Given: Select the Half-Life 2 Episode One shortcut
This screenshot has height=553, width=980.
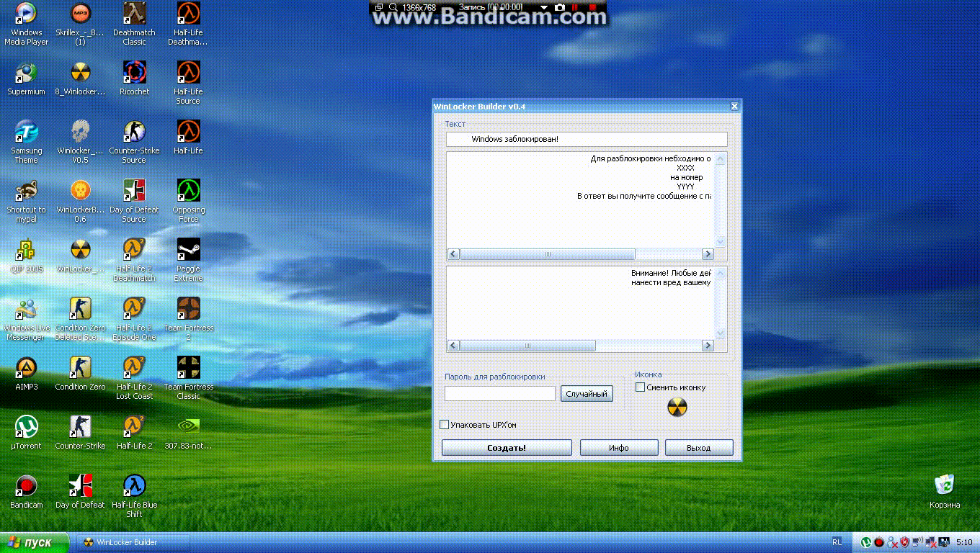Looking at the screenshot, I should (134, 319).
